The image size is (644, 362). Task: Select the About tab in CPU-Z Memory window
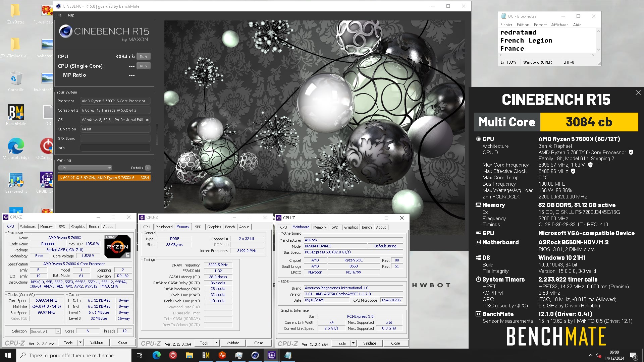(244, 227)
